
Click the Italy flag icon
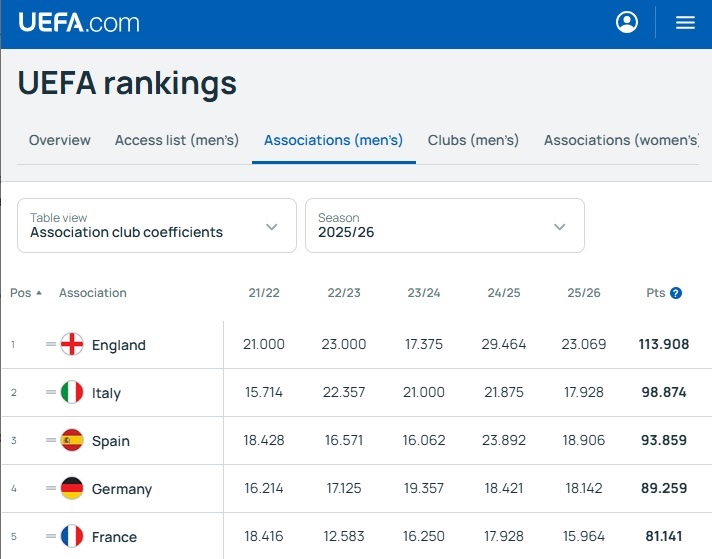pos(72,392)
